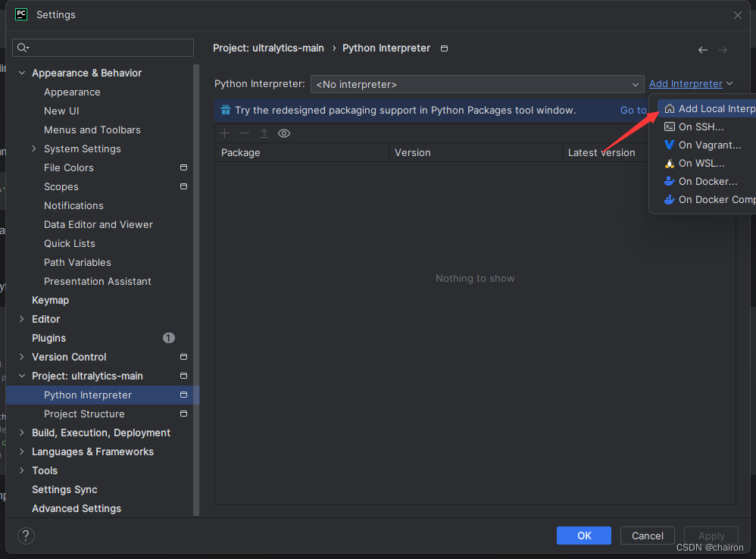This screenshot has width=756, height=559.
Task: Click the upgrade package arrow icon
Action: [264, 133]
